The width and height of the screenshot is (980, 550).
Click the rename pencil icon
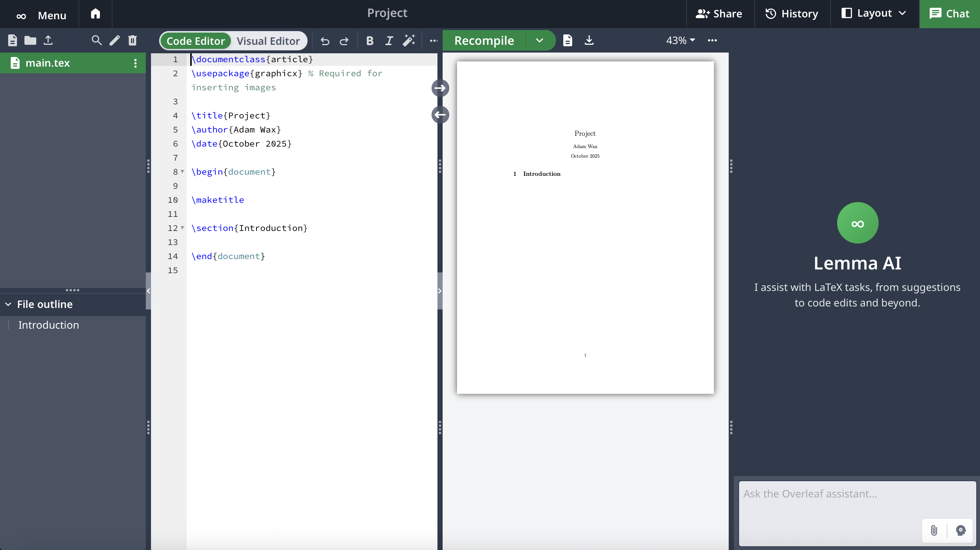pos(114,40)
